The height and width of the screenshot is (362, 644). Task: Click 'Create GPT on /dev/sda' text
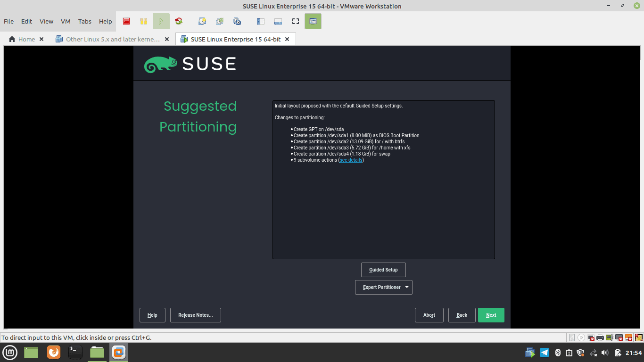[319, 129]
